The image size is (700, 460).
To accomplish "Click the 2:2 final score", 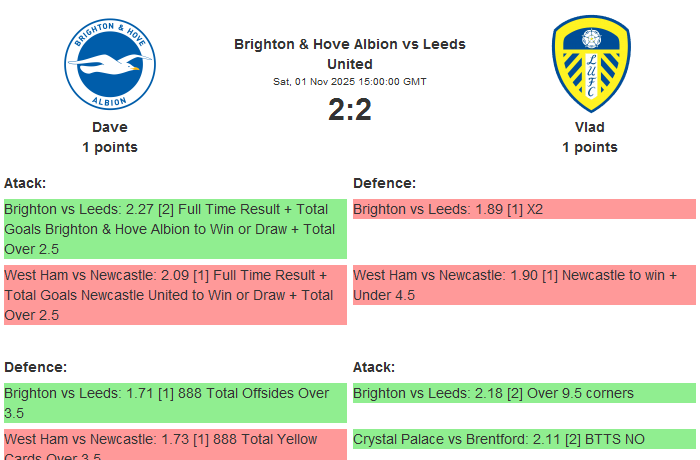I will (349, 109).
